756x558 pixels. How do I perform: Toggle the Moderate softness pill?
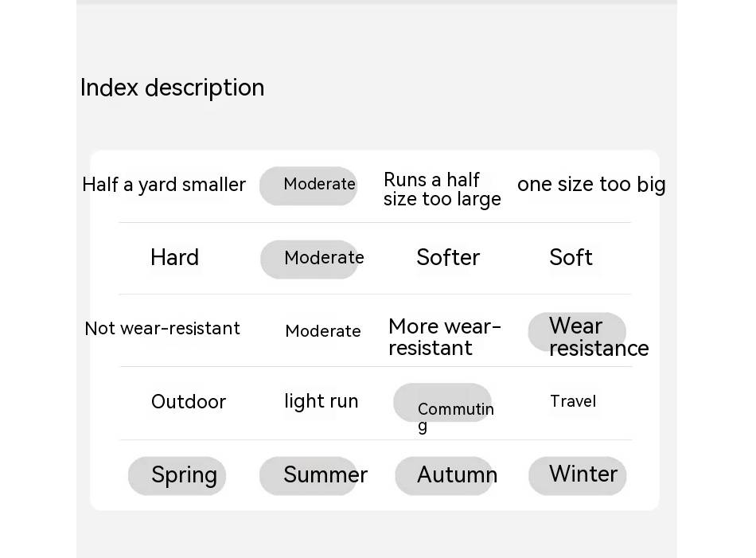click(310, 259)
